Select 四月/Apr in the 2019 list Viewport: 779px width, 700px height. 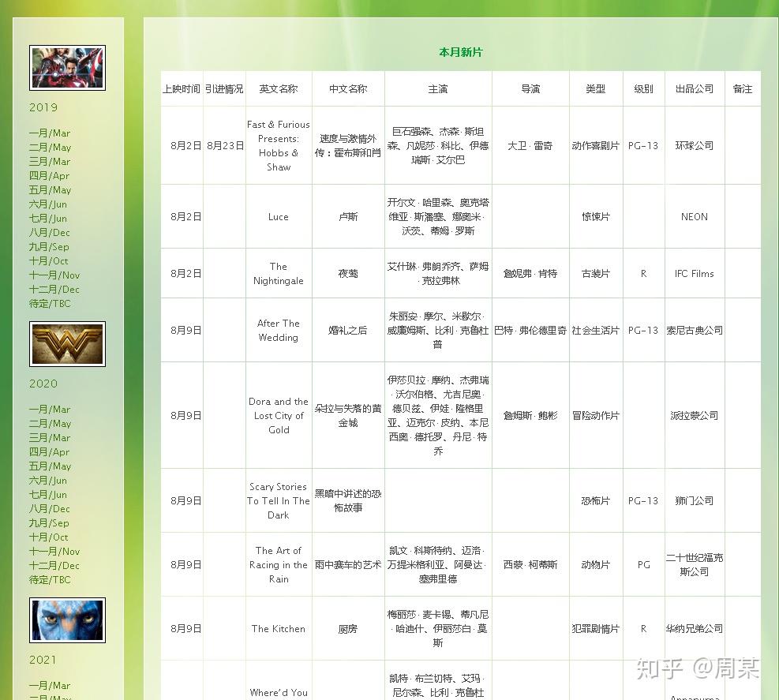point(49,176)
